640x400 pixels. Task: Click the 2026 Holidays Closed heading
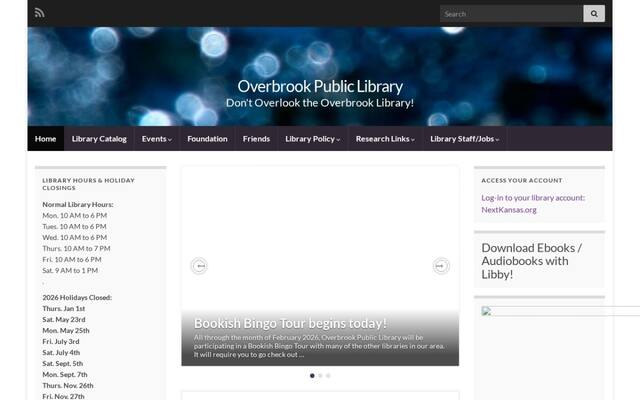coord(77,298)
